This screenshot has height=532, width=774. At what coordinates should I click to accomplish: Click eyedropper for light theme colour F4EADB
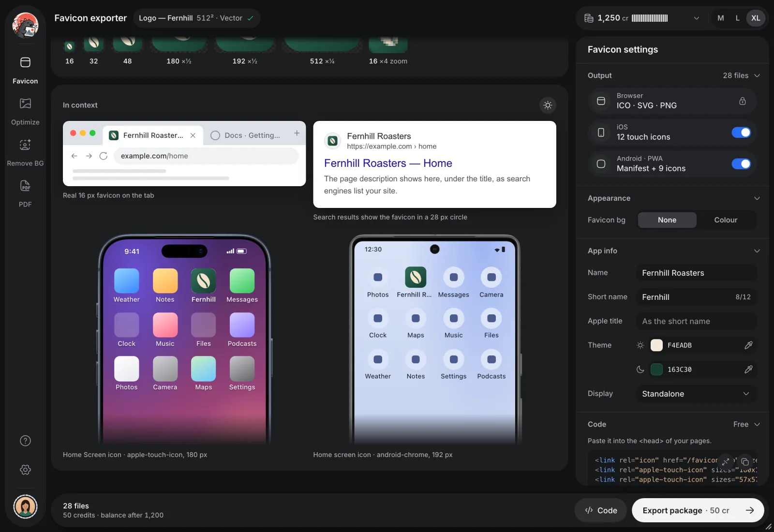[748, 345]
